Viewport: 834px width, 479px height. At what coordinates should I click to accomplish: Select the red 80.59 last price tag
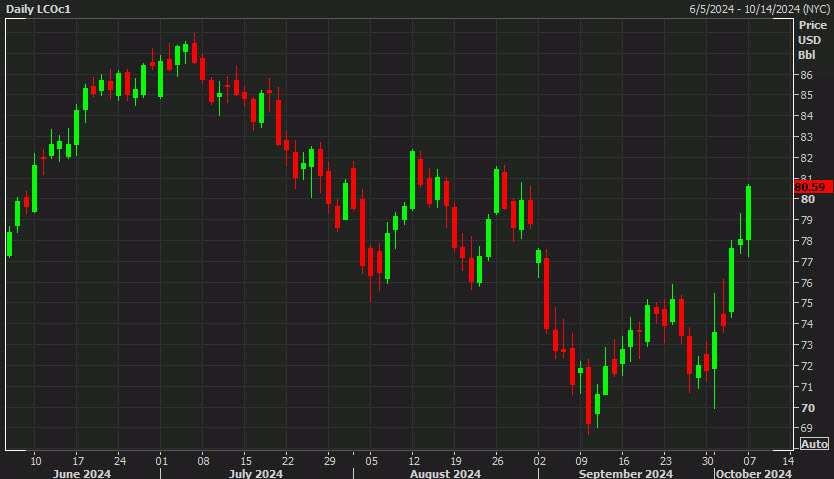pos(812,187)
